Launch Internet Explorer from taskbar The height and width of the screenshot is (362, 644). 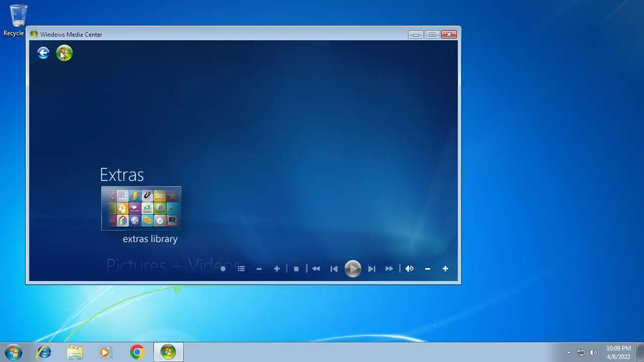44,352
